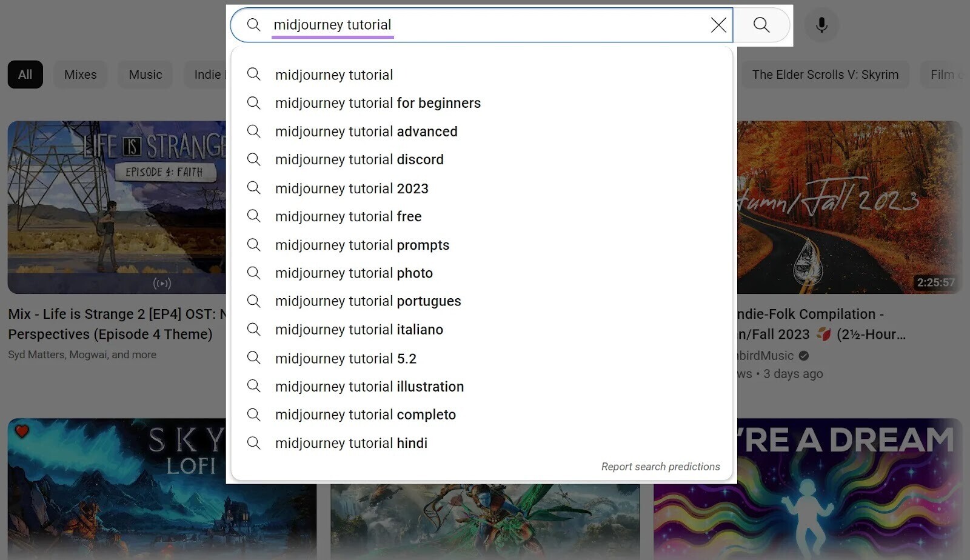Clear the search box with the X icon
The width and height of the screenshot is (970, 560).
[718, 25]
